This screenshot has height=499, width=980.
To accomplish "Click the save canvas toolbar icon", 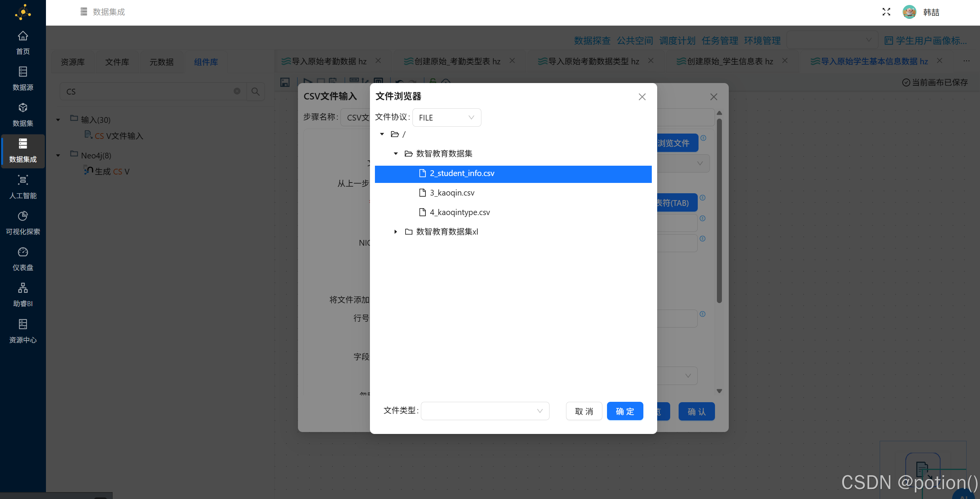I will click(285, 82).
